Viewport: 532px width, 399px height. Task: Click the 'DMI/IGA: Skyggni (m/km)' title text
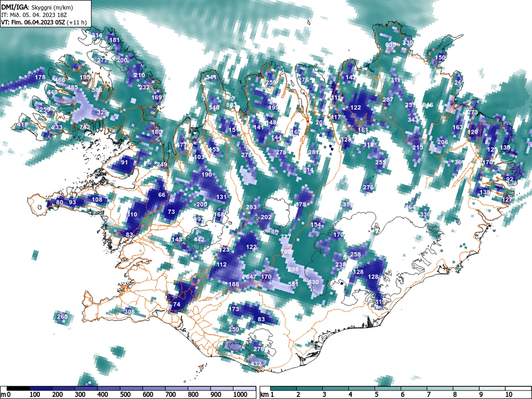37,7
